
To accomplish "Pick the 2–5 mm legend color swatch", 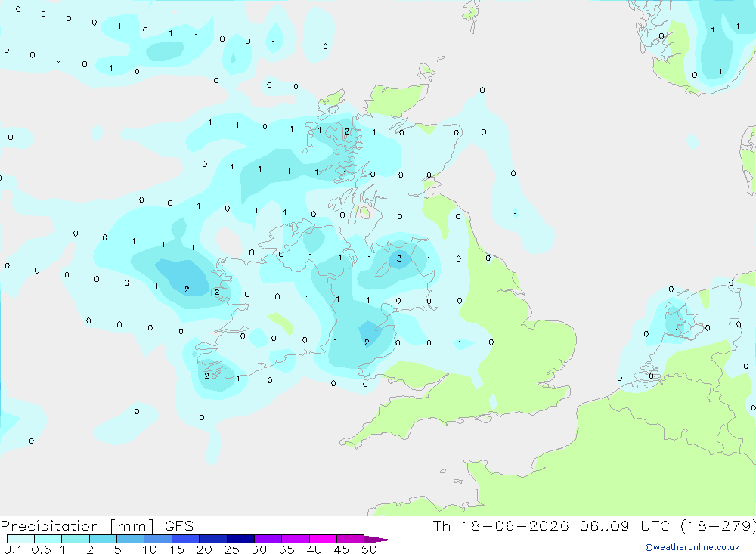I will [x=103, y=539].
